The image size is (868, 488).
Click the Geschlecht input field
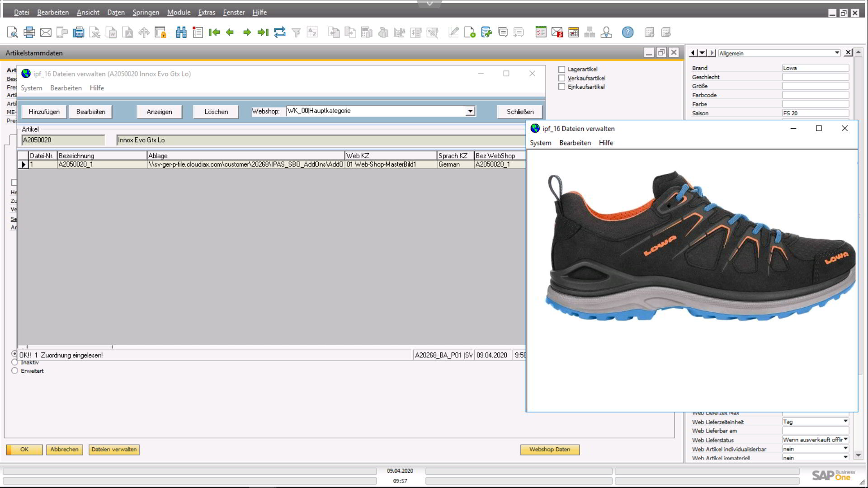[816, 77]
